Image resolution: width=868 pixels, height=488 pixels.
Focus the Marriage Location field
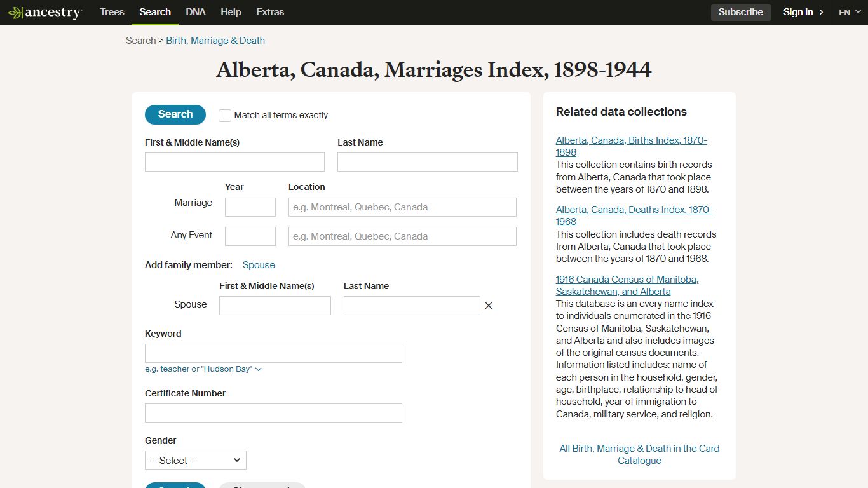[402, 207]
